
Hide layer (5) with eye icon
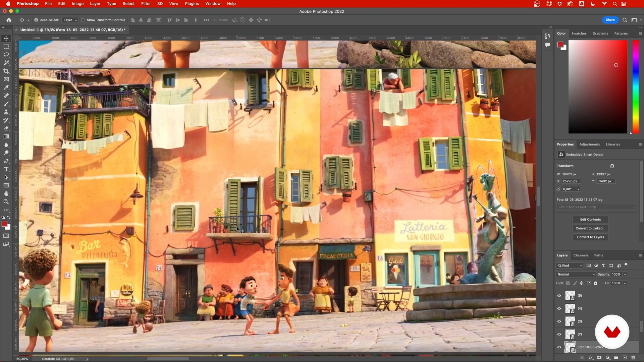pyautogui.click(x=559, y=296)
